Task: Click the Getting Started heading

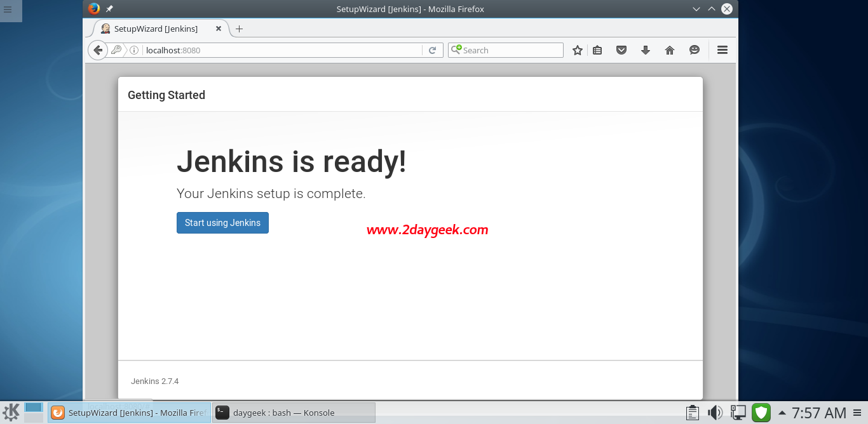Action: click(x=166, y=95)
